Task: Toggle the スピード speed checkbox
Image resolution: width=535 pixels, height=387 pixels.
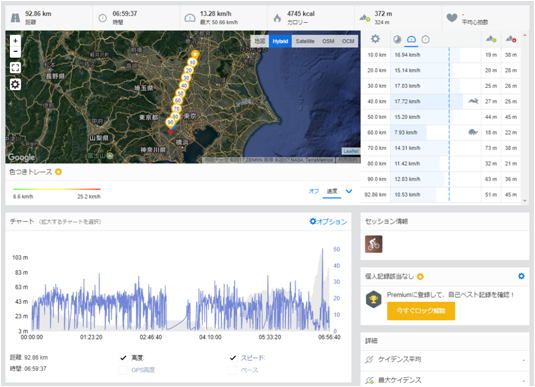Action: coord(233,358)
